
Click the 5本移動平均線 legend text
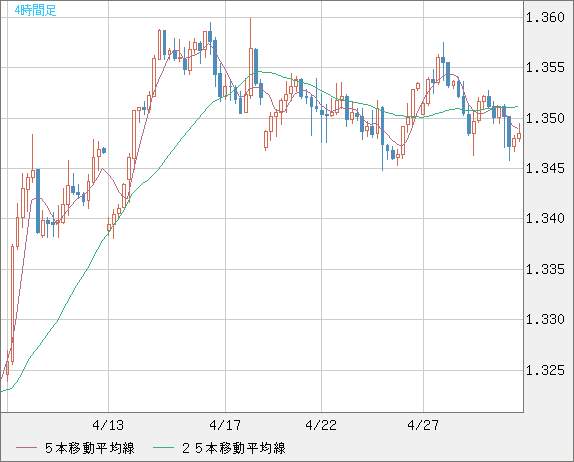tap(90, 448)
